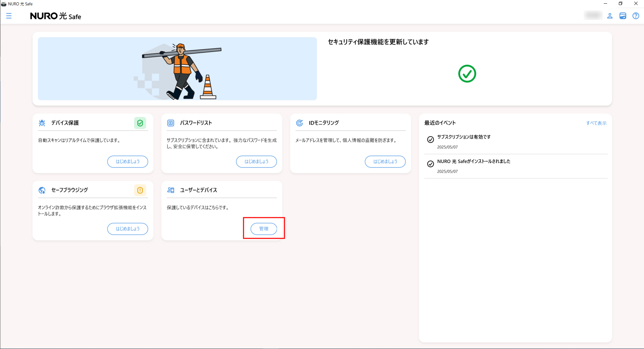Click the オンライン詐欺から保護する description text
The image size is (644, 349).
92,211
